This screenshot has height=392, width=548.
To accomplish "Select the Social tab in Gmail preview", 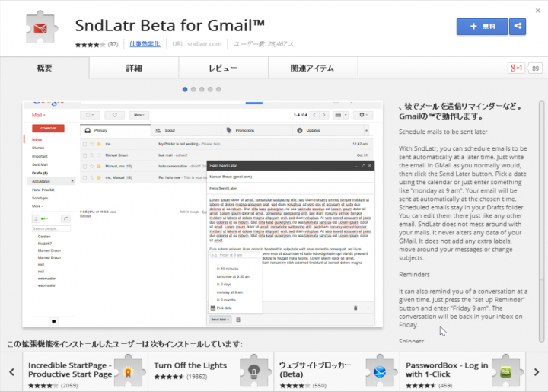I will (186, 130).
